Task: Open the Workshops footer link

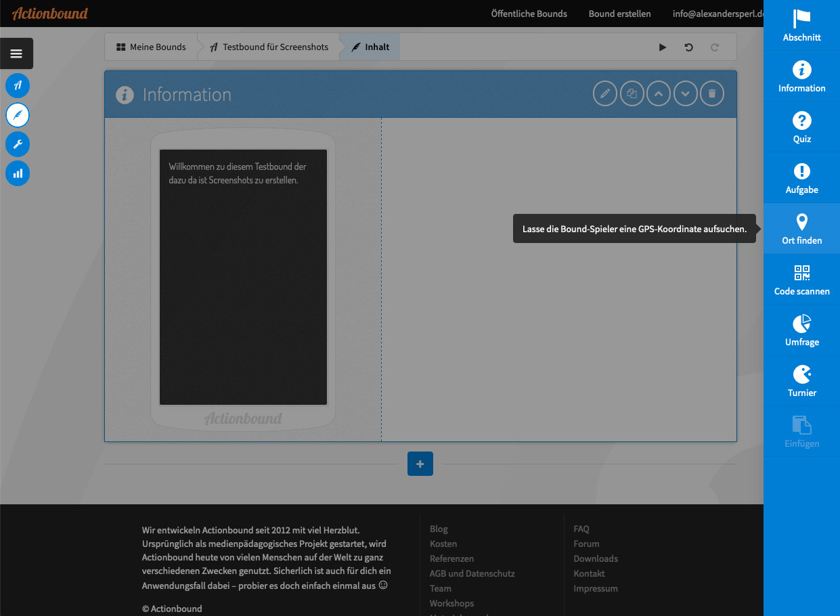Action: click(451, 603)
